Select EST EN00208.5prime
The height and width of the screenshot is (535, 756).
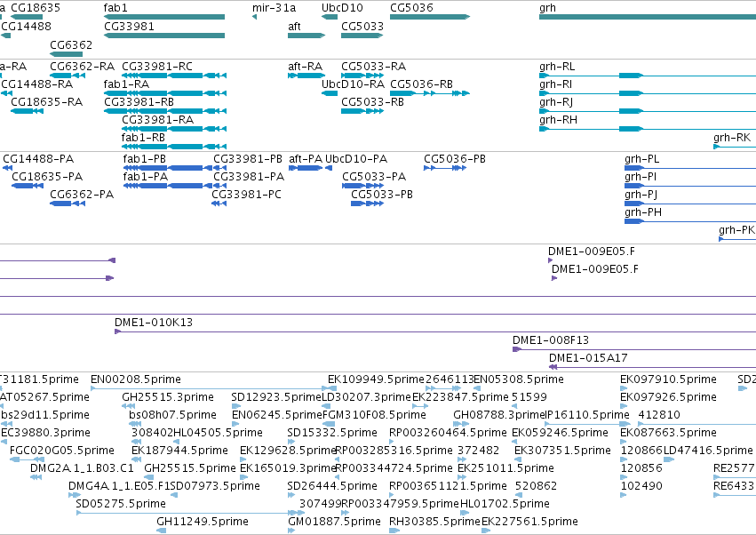[211, 388]
